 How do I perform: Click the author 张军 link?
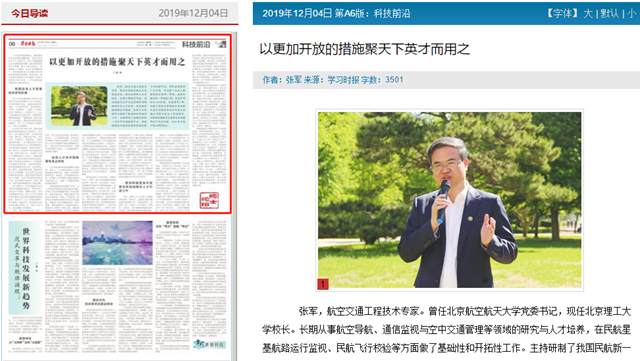(293, 80)
